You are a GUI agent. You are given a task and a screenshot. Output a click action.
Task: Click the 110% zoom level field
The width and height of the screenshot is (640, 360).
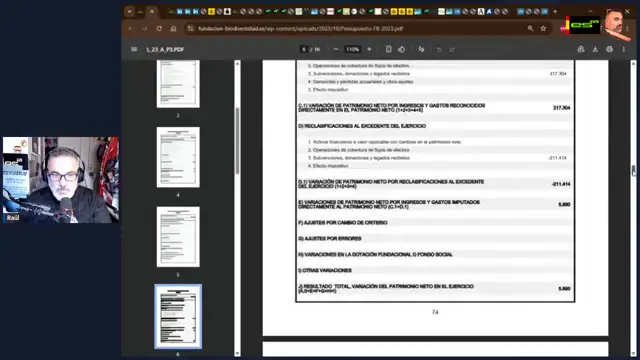pyautogui.click(x=353, y=49)
